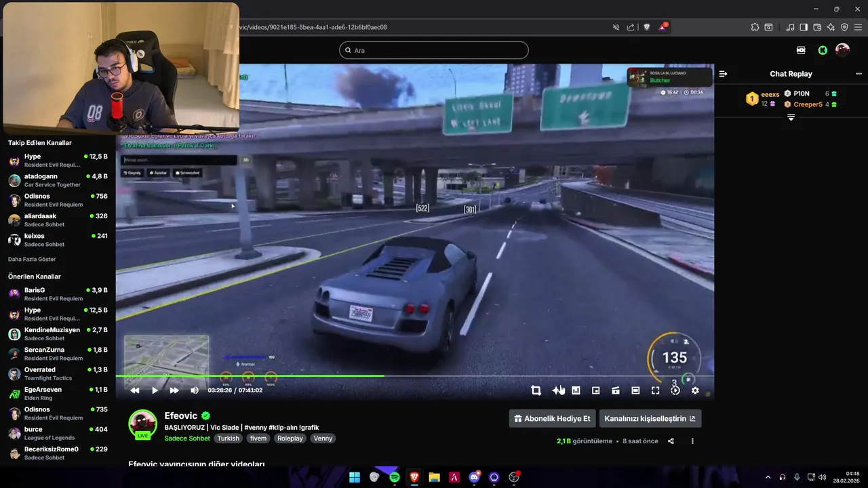Enable picture-in-picture mini player
This screenshot has height=488, width=868.
click(x=595, y=390)
